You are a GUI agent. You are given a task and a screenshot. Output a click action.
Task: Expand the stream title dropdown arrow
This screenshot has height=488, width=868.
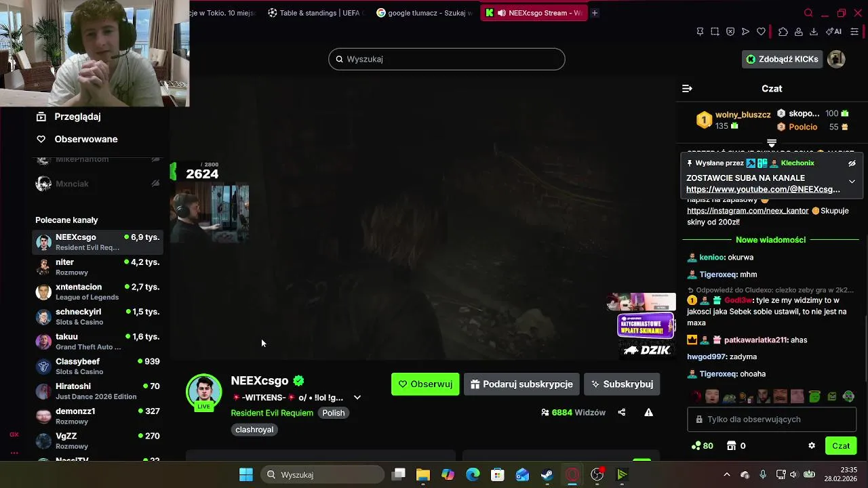pos(357,398)
